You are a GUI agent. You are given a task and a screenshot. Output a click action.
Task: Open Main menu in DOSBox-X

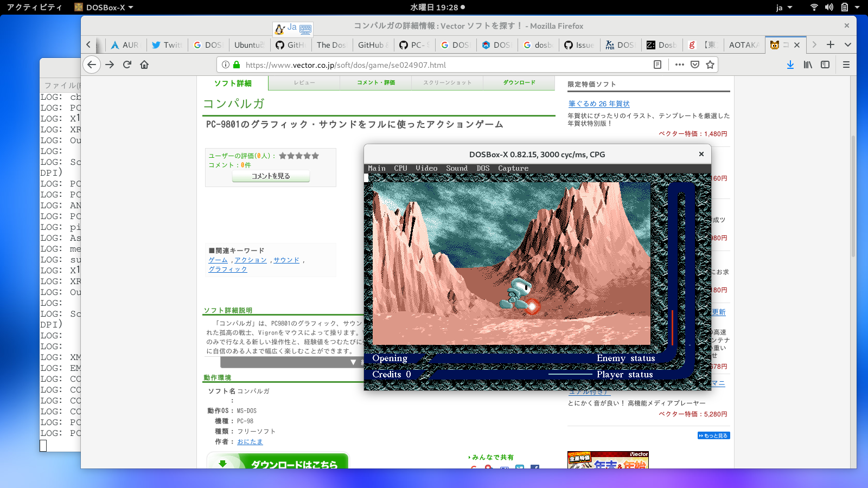pyautogui.click(x=377, y=169)
